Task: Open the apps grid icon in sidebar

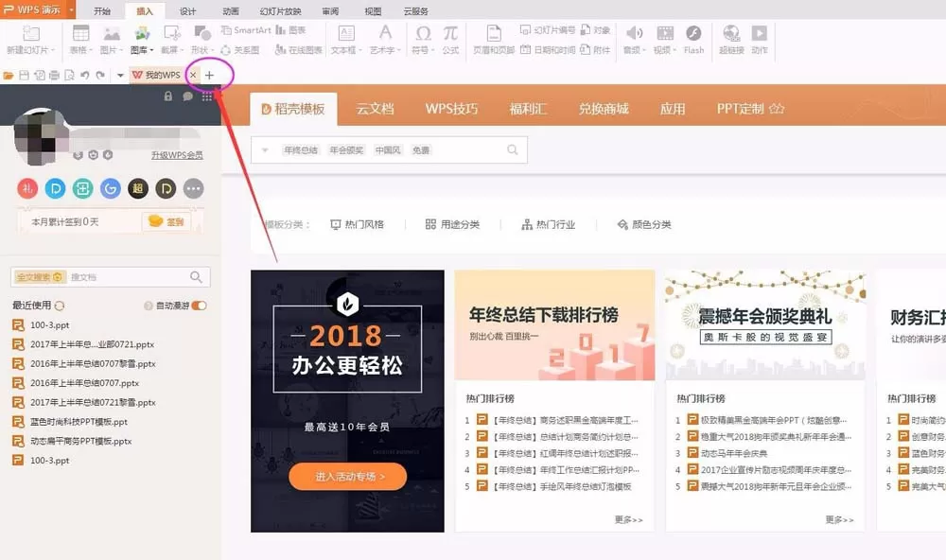Action: [207, 96]
